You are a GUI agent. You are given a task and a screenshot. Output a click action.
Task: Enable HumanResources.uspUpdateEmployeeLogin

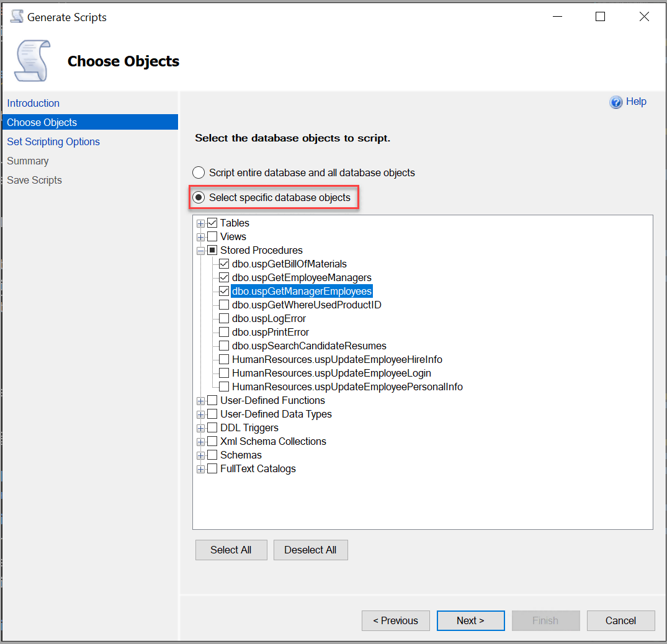[x=224, y=373]
